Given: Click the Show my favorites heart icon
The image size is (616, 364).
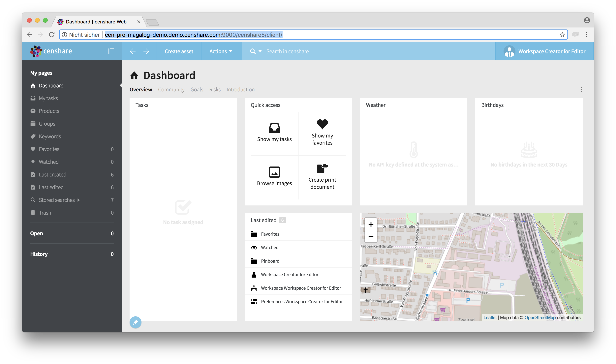Looking at the screenshot, I should pos(322,124).
